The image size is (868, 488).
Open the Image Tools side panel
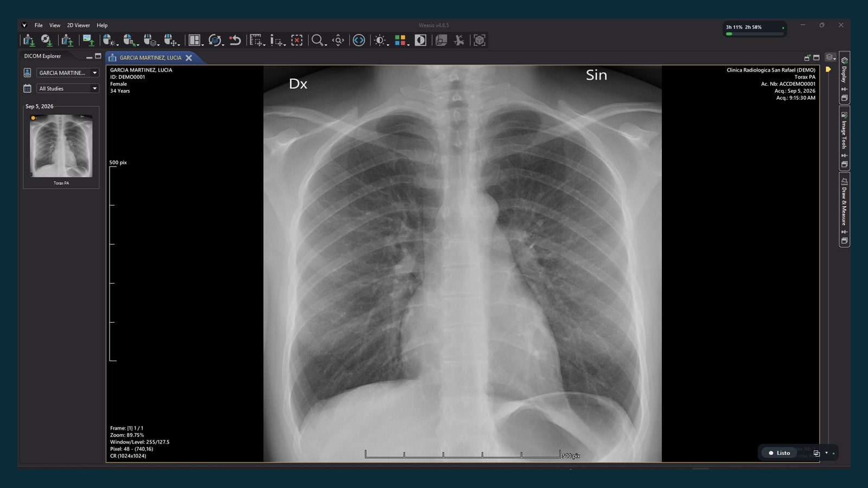pyautogui.click(x=844, y=138)
